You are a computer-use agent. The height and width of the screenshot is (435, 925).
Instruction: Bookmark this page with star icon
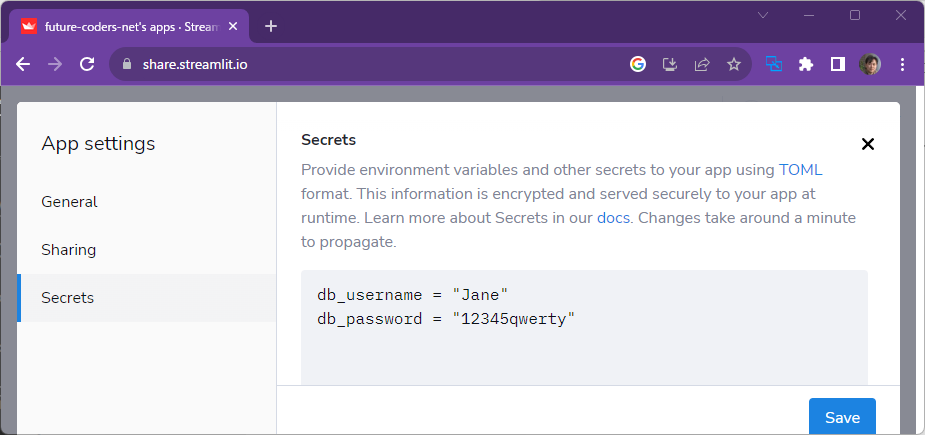point(733,64)
